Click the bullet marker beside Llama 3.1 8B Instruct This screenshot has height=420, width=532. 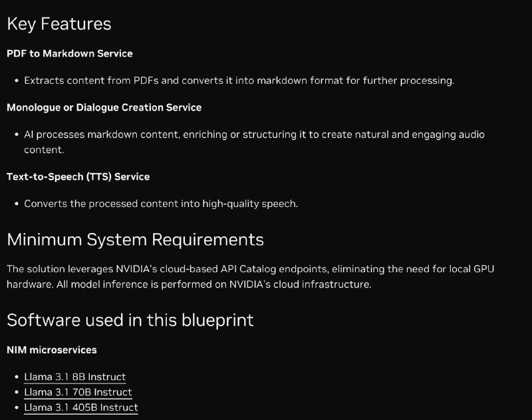coord(17,377)
